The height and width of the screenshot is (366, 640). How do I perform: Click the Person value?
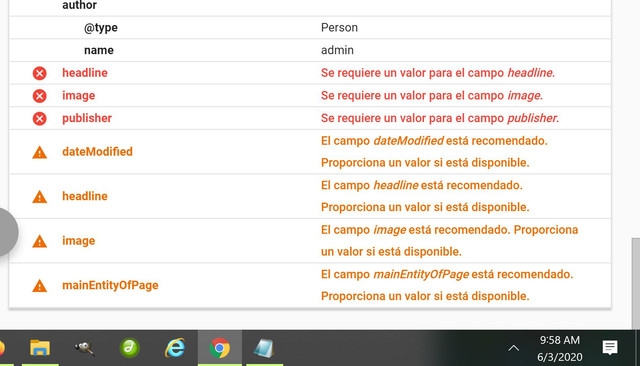pos(339,28)
